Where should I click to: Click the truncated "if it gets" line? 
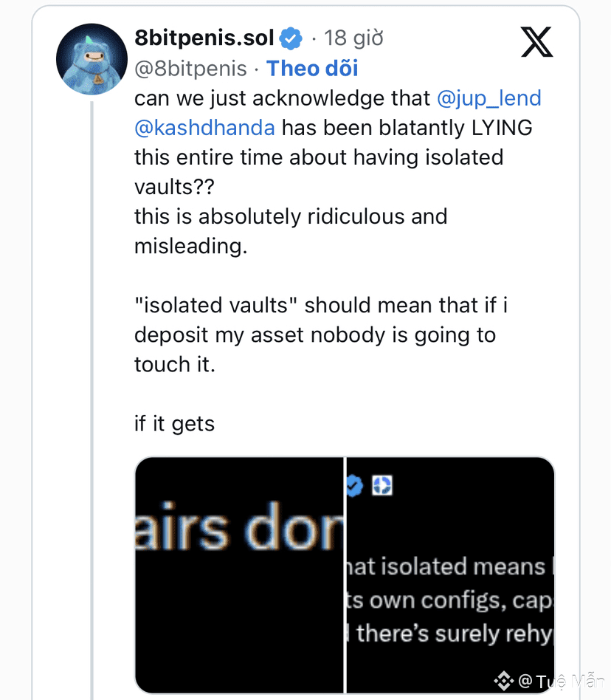coord(174,424)
